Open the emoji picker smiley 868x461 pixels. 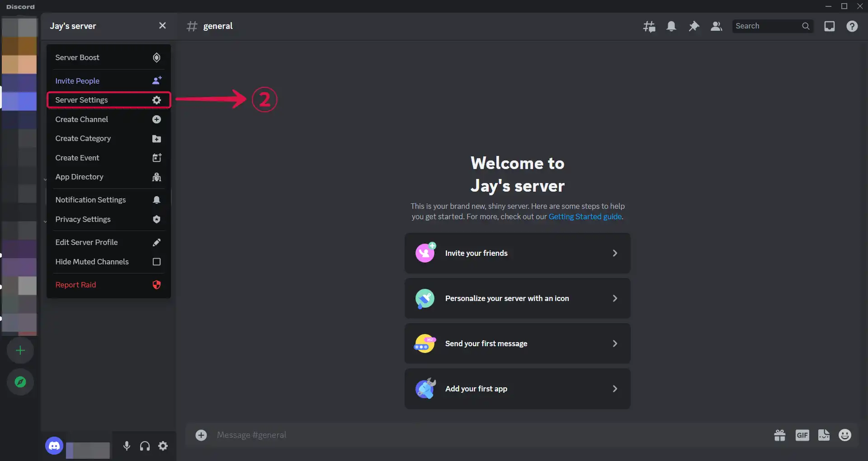(845, 435)
